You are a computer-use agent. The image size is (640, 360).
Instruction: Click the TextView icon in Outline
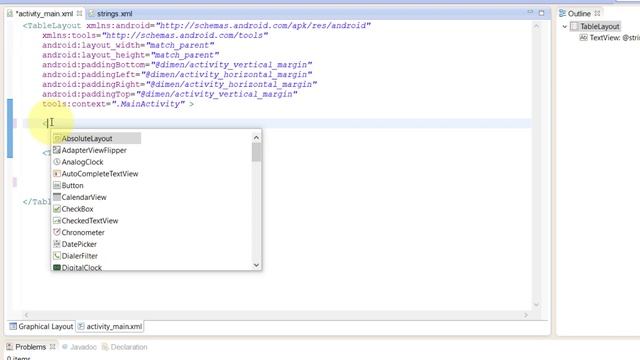pos(583,38)
